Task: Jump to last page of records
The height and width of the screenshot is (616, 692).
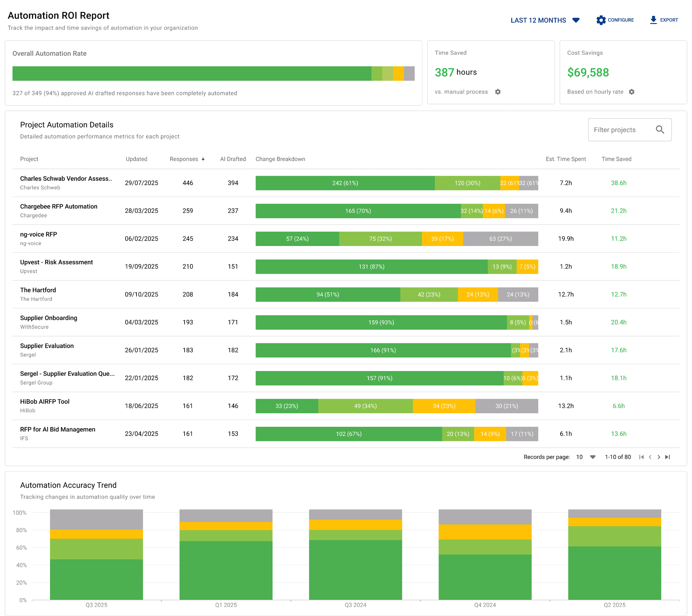Action: pos(667,457)
